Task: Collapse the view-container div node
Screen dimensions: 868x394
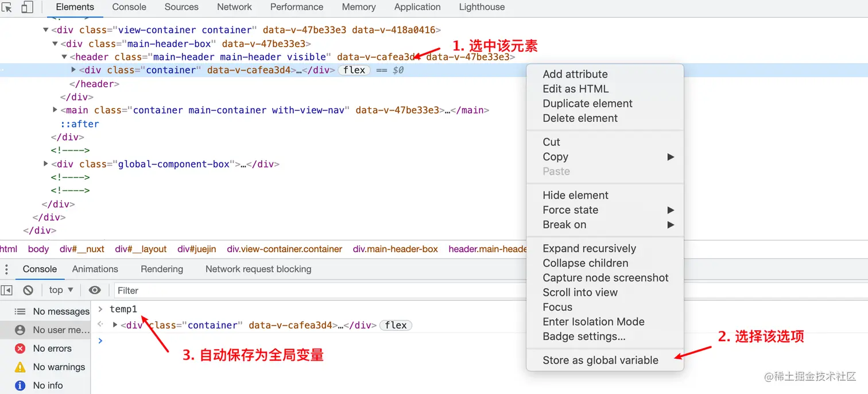Action: click(46, 30)
